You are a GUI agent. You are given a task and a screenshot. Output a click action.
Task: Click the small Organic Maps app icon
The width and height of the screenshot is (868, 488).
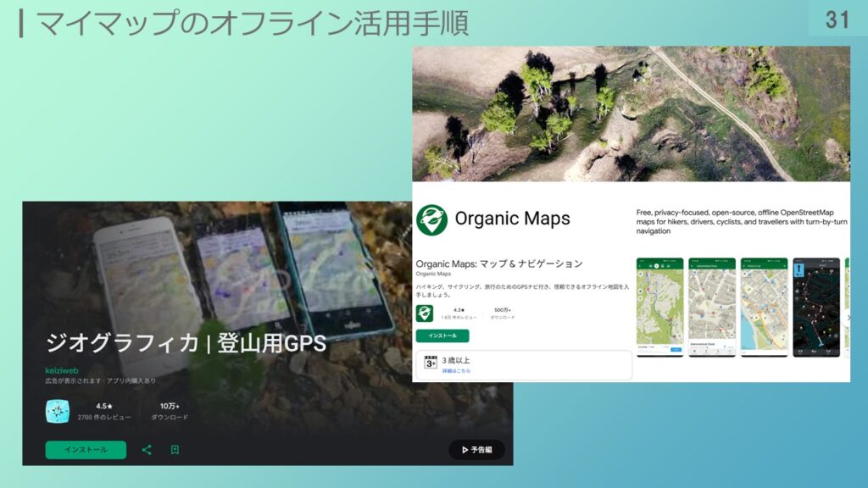(x=425, y=313)
